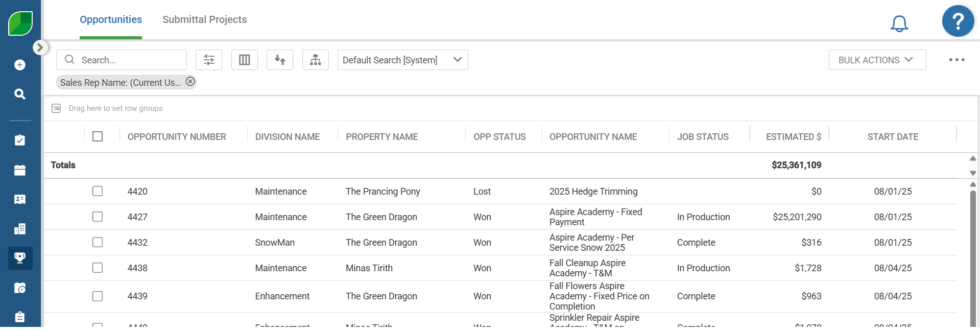Sort by START DATE column header
Screen dimensions: 980x331
(x=893, y=137)
